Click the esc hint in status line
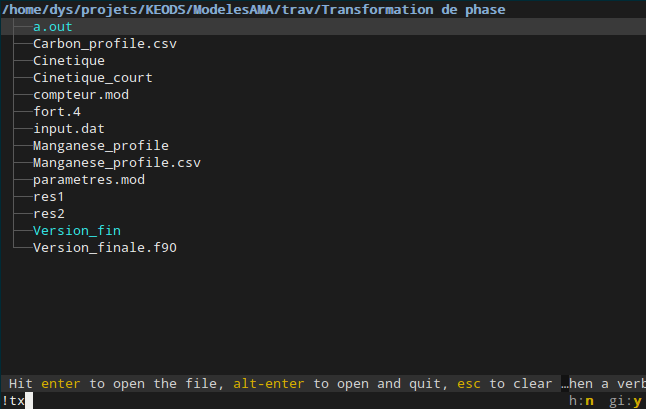This screenshot has height=409, width=646. [x=469, y=384]
